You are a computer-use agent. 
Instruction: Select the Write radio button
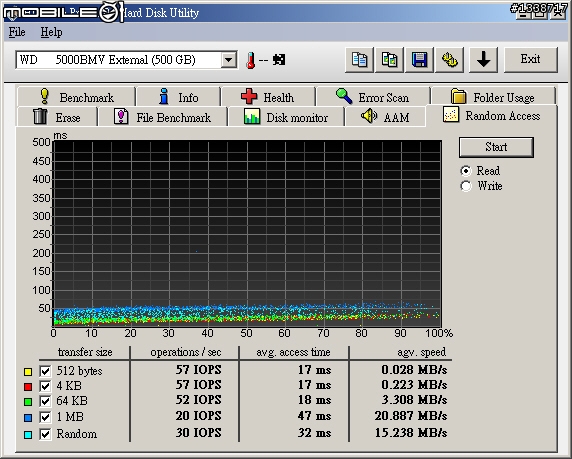[x=466, y=186]
